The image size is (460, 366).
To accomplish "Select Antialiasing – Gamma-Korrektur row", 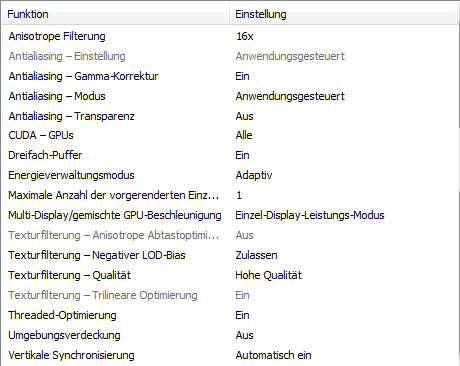I will 230,76.
